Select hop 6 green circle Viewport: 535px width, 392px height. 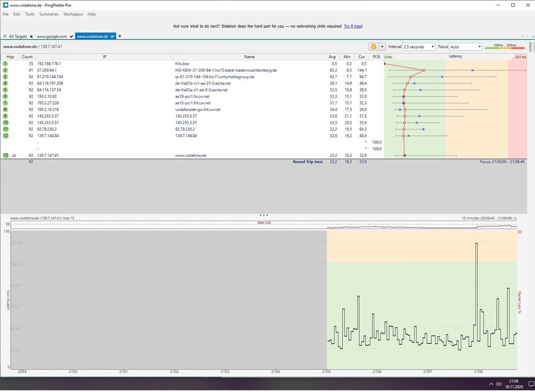tap(5, 96)
